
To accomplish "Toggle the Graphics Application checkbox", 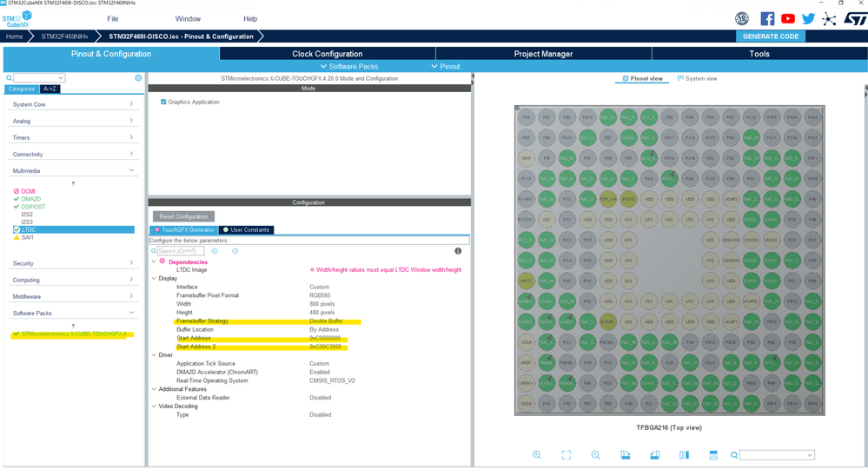I will [163, 102].
